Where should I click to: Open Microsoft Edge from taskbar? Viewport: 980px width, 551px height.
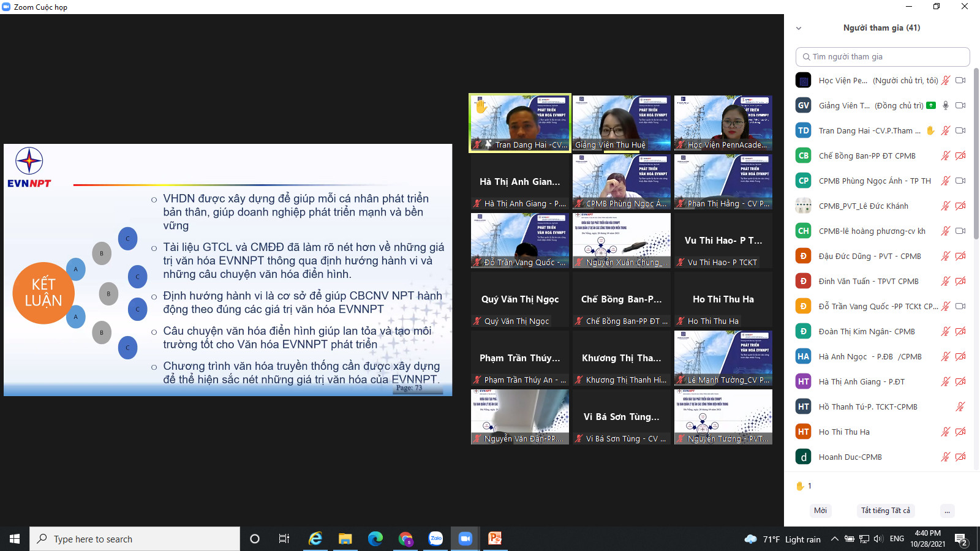(x=375, y=539)
